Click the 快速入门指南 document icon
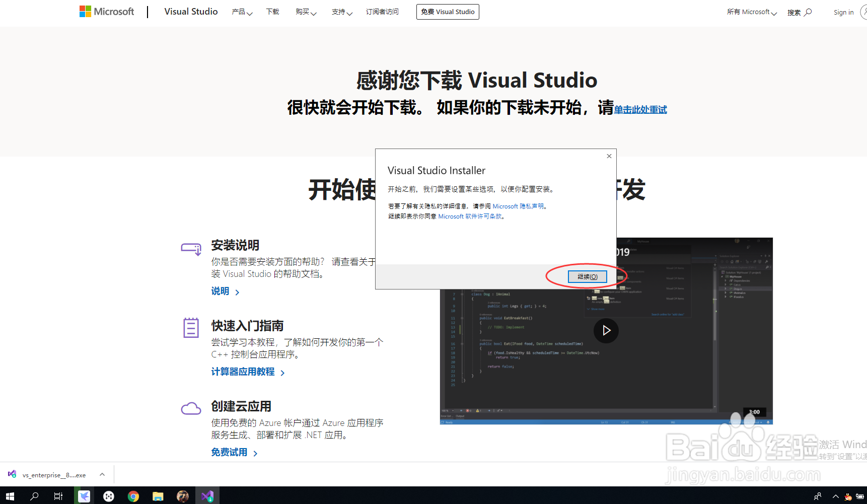The image size is (867, 504). pyautogui.click(x=191, y=328)
